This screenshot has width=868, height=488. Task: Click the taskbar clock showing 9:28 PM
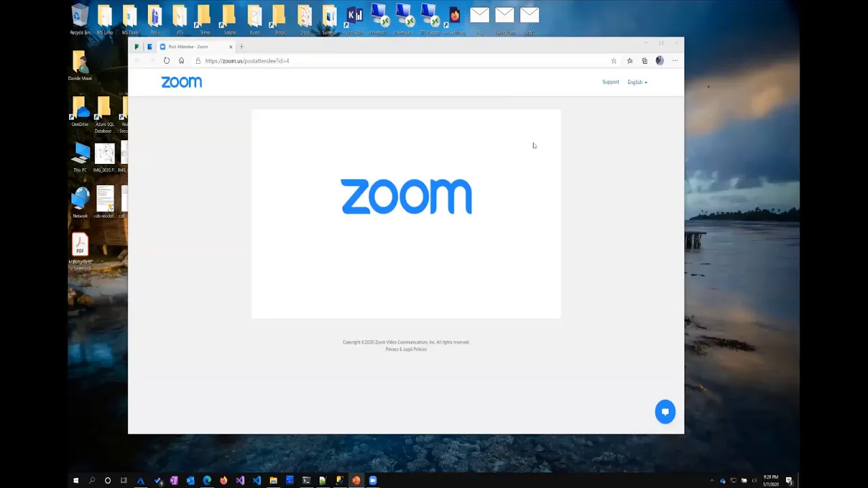coord(770,481)
